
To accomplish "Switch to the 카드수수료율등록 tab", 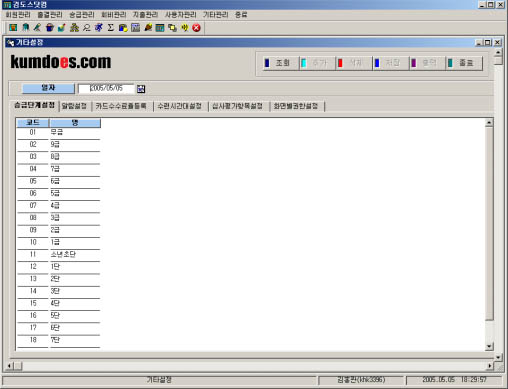I will [x=121, y=106].
